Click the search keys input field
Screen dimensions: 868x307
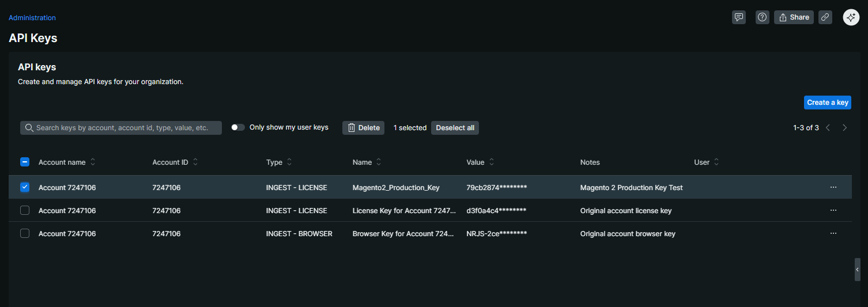tap(121, 128)
